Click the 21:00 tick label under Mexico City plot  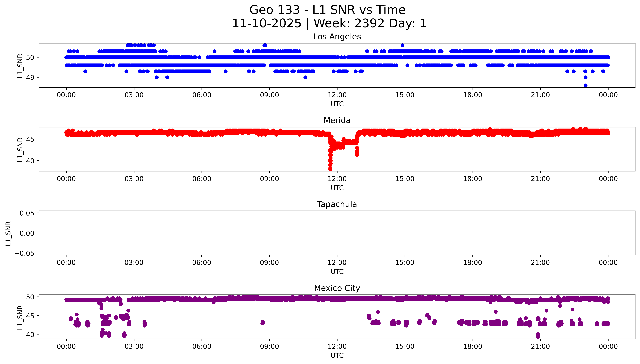[540, 346]
